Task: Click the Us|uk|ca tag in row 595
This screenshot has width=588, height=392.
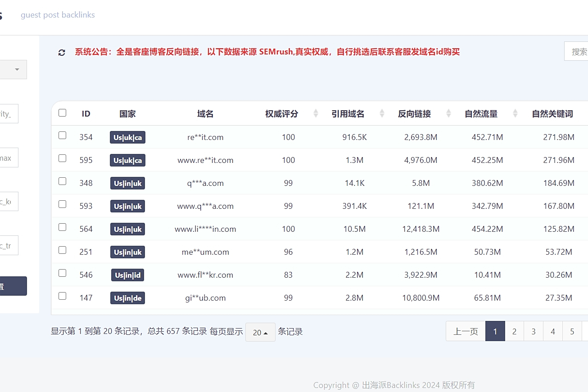Action: [x=127, y=160]
